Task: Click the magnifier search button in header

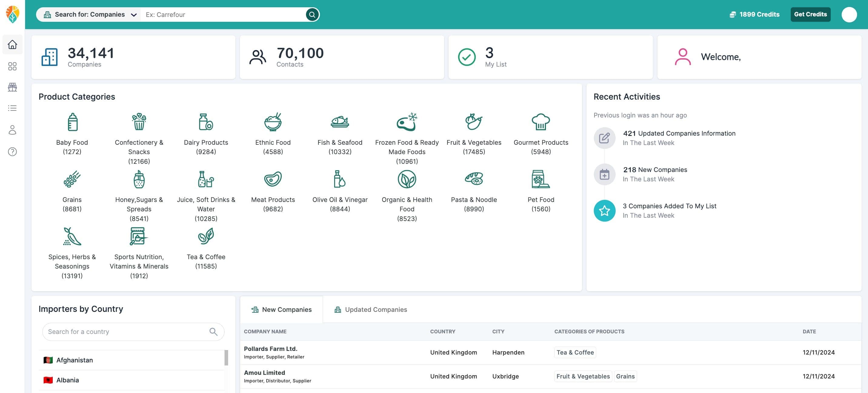Action: (312, 15)
